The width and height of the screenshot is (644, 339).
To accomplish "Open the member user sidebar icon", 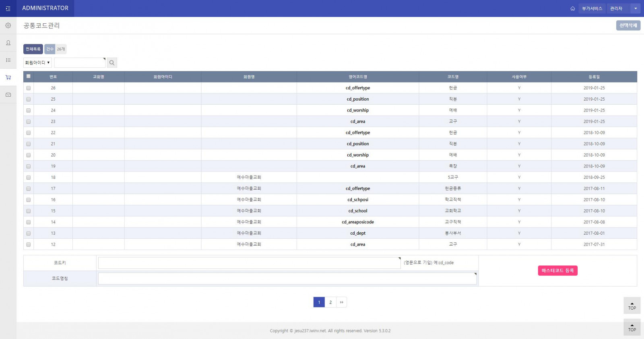I will [x=8, y=43].
